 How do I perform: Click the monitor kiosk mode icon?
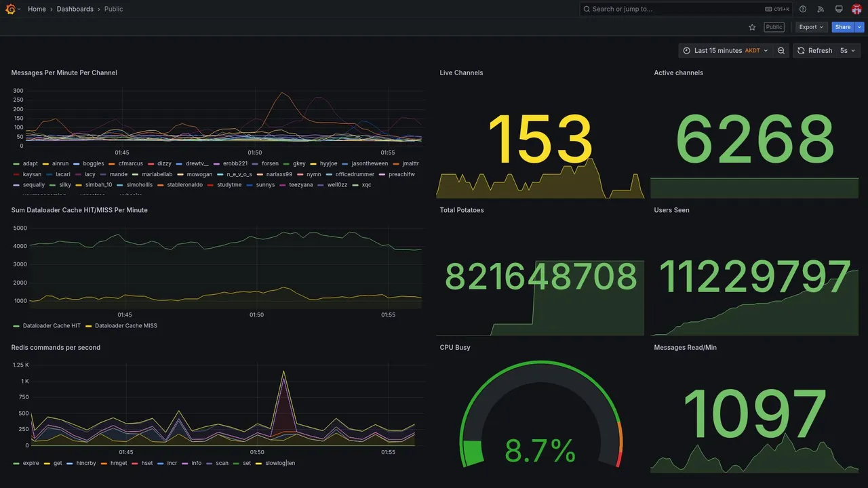839,9
